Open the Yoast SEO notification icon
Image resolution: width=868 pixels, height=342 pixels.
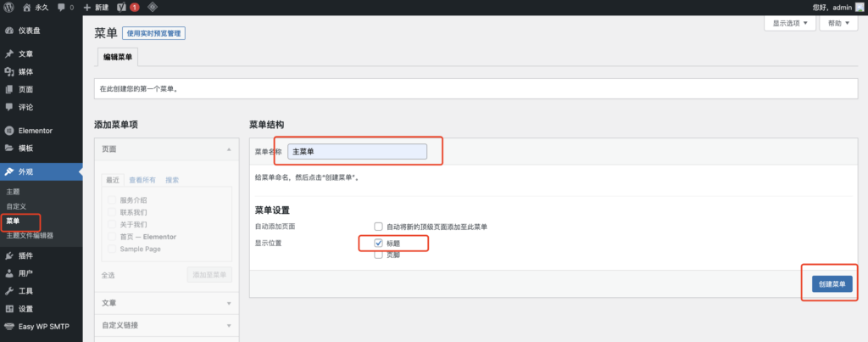pos(121,7)
